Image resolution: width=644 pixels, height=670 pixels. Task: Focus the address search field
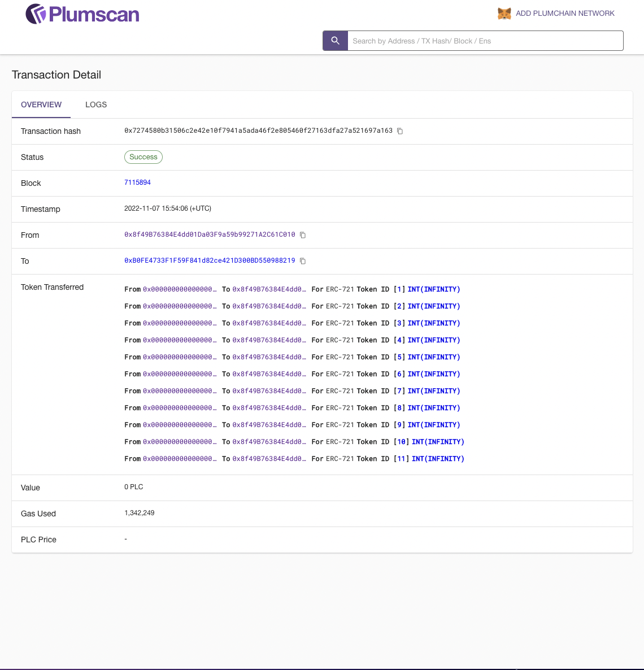pos(485,41)
